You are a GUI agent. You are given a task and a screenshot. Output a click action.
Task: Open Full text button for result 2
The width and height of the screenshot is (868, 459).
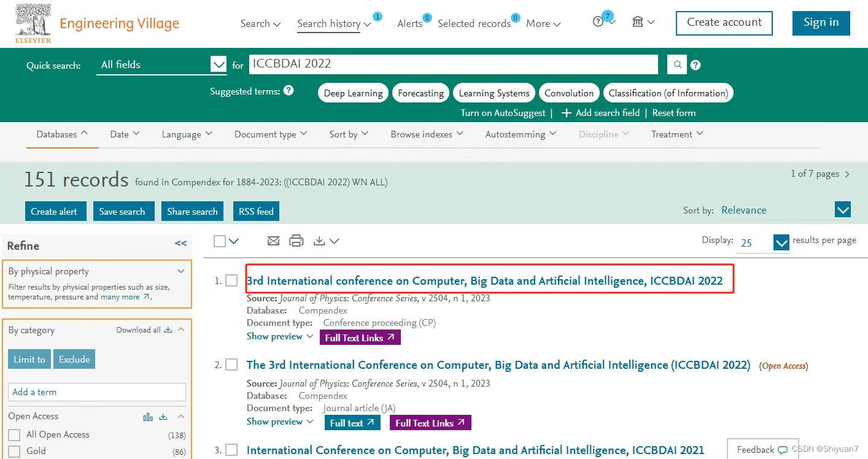(x=352, y=423)
